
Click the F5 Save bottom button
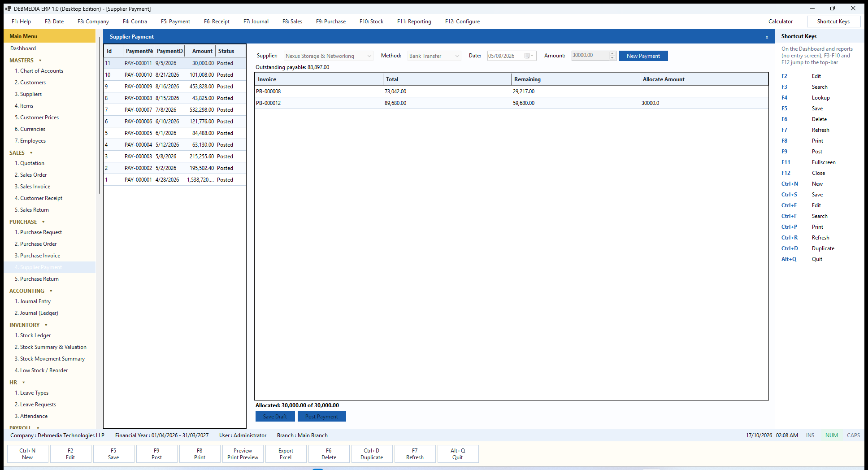pyautogui.click(x=113, y=454)
